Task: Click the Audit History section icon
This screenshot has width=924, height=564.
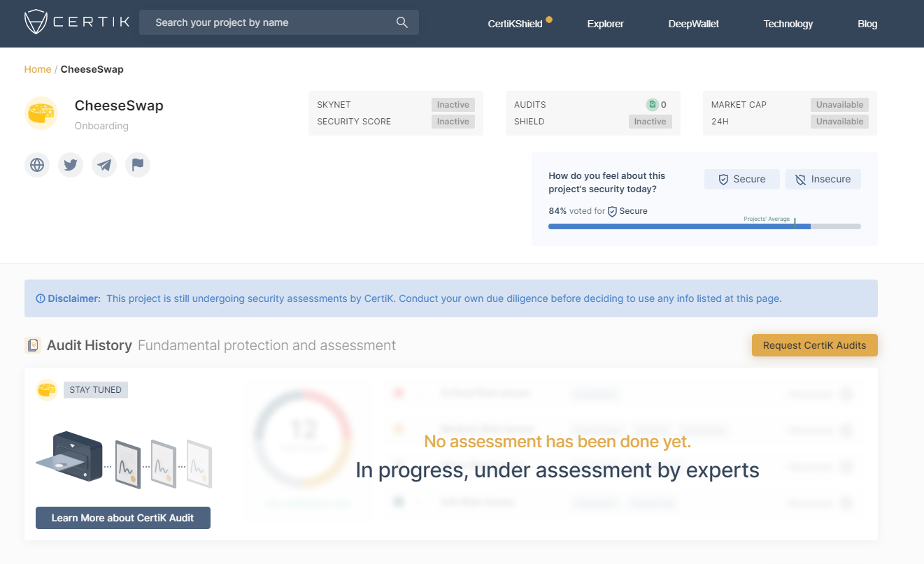Action: (x=33, y=345)
